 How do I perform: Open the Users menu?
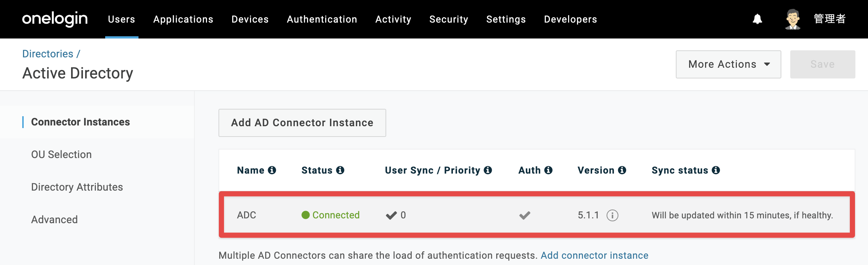121,19
